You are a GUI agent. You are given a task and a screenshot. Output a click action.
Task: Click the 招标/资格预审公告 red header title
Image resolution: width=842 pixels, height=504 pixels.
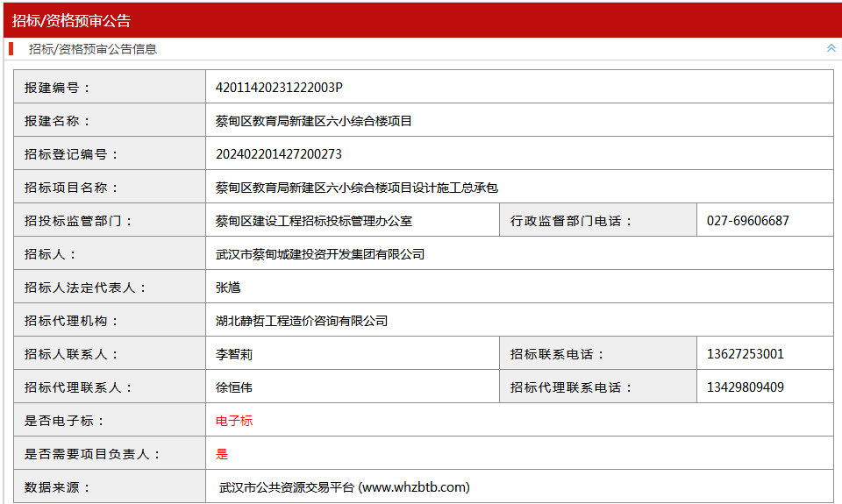(71, 21)
